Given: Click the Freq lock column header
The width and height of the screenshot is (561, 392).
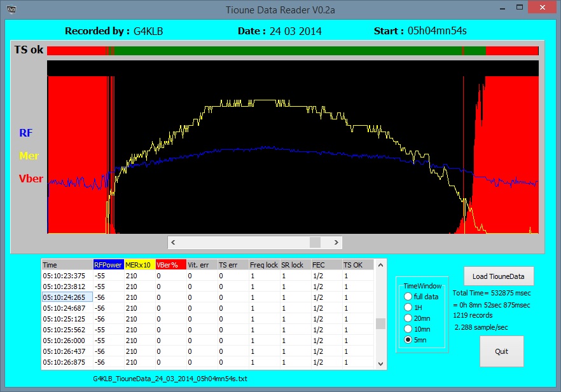Looking at the screenshot, I should 264,265.
